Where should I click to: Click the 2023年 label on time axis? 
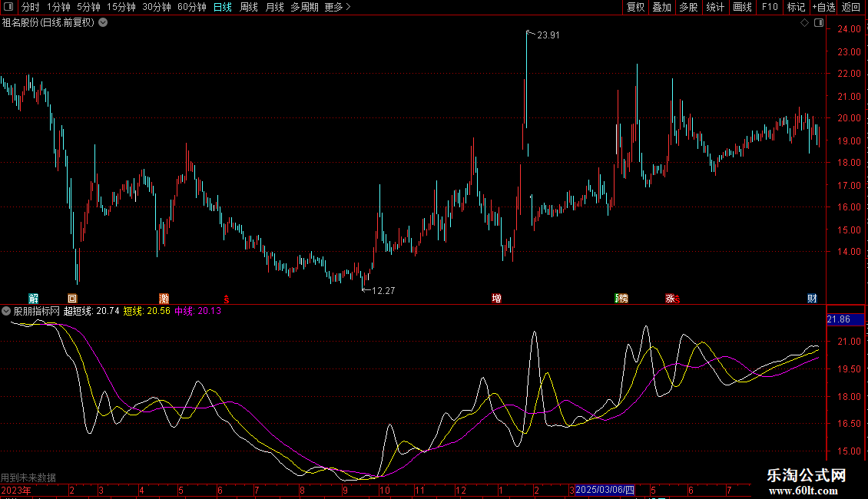pyautogui.click(x=16, y=491)
